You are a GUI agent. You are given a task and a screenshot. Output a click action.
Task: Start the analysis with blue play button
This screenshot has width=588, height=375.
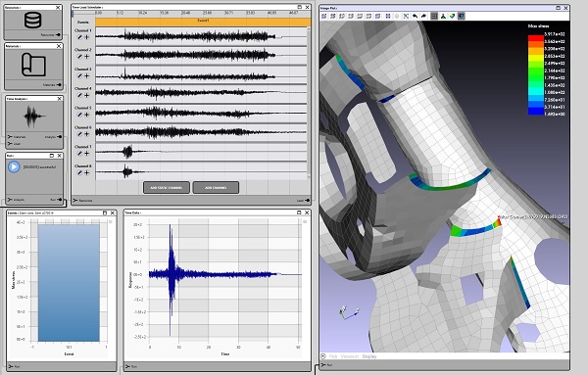click(14, 166)
